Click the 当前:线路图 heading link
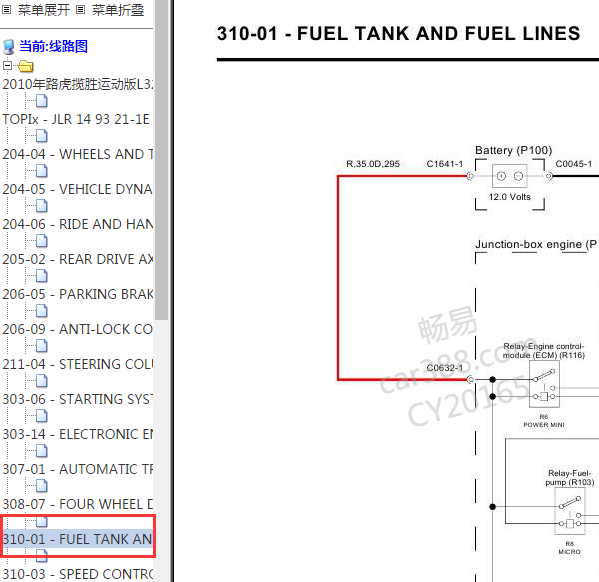 point(53,46)
